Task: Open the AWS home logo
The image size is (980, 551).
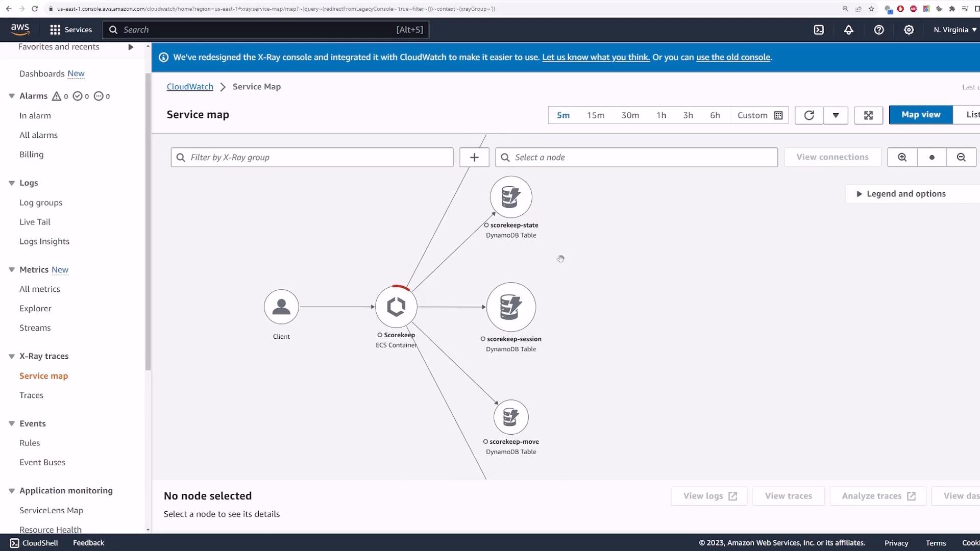Action: 20,30
